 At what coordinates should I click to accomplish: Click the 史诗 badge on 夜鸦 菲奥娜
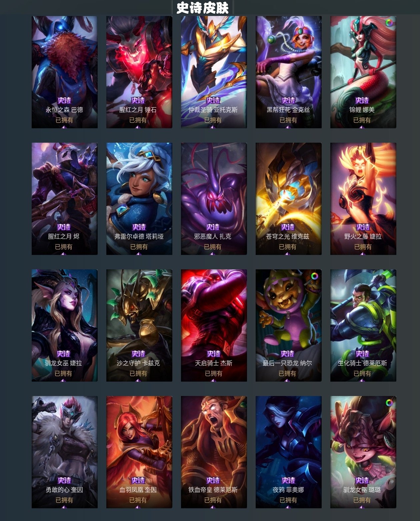tap(288, 480)
